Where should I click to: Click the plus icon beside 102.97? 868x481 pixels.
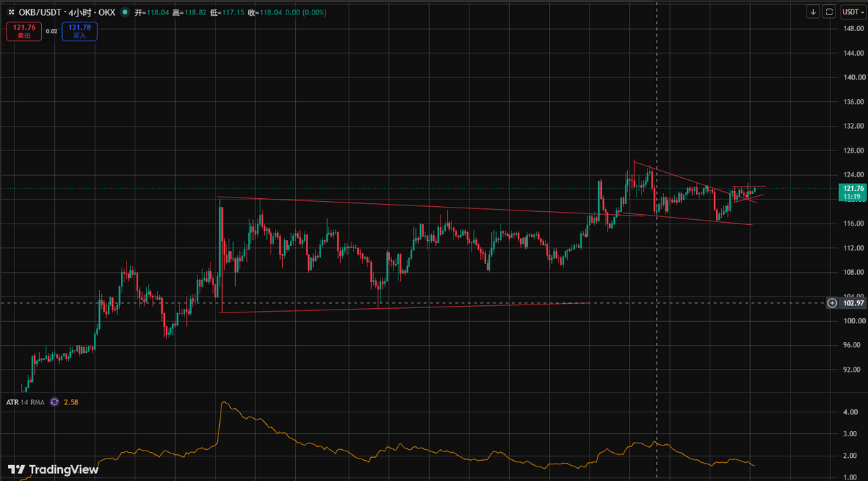point(833,303)
